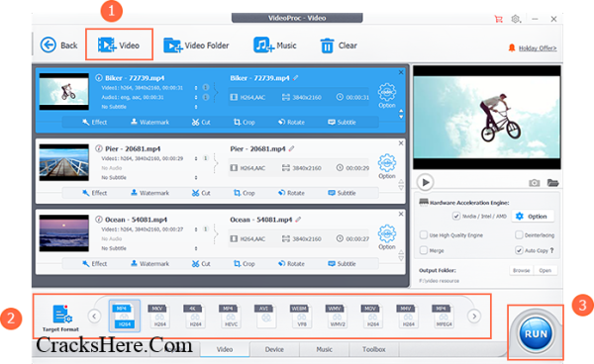Image resolution: width=594 pixels, height=364 pixels.
Task: Enable Use High Quality Engine
Action: tap(424, 235)
